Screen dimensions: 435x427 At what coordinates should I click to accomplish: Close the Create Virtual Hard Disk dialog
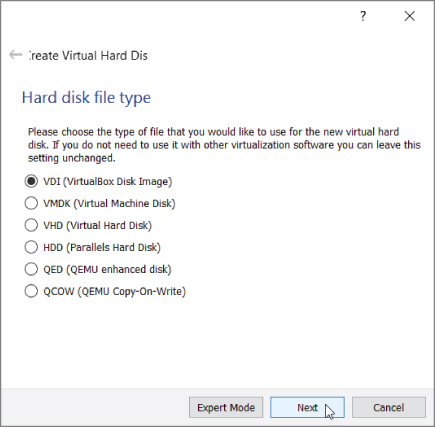pos(409,16)
